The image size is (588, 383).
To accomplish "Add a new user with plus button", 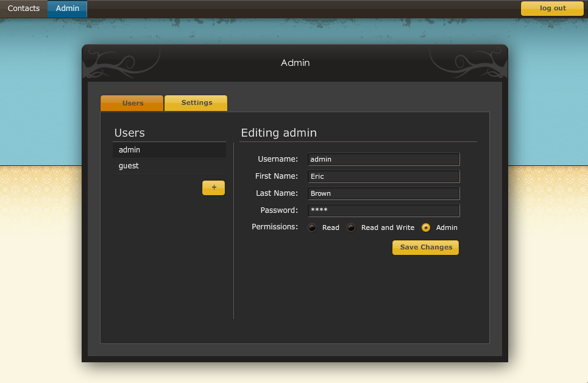I will (x=213, y=188).
